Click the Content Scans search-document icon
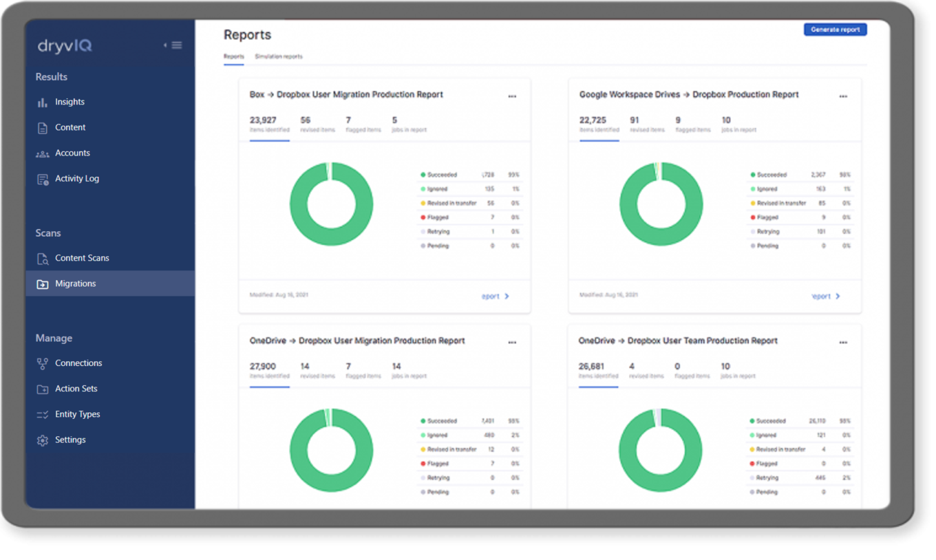The height and width of the screenshot is (560, 936). [x=43, y=259]
